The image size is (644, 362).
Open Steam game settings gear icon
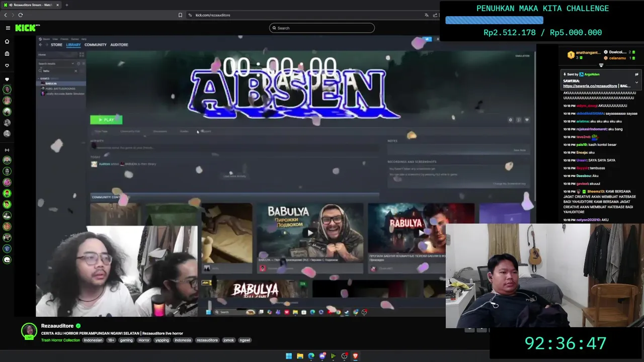point(511,120)
